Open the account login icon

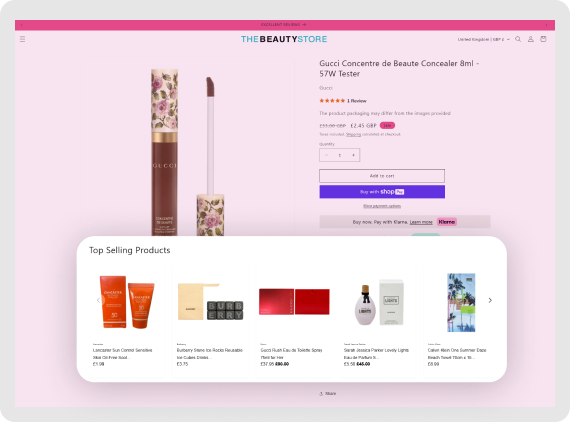coord(531,39)
